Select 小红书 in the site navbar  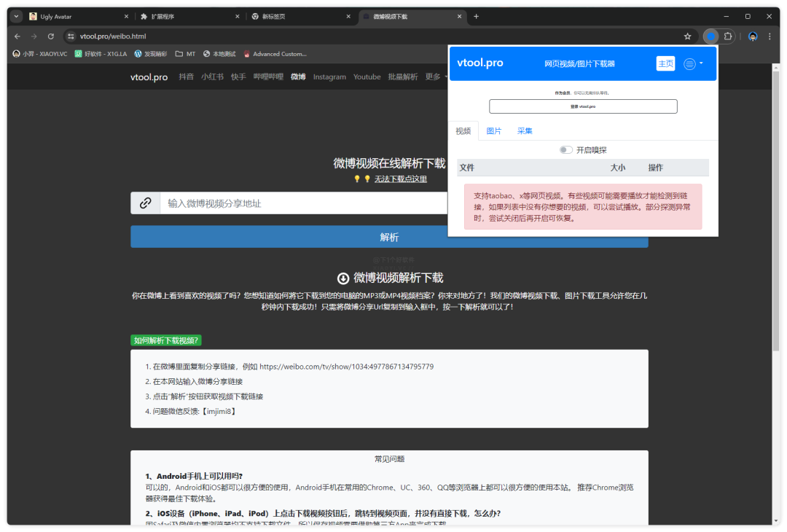[212, 77]
